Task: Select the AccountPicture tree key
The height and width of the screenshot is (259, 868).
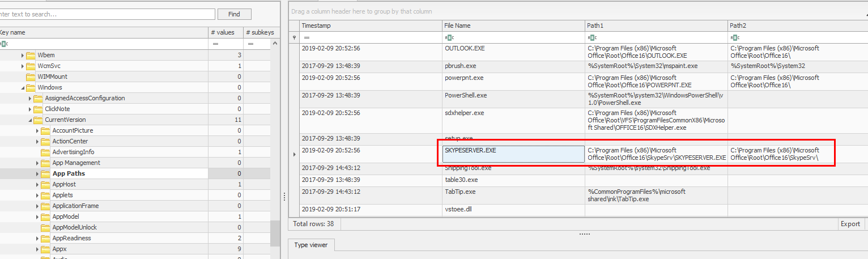Action: [73, 130]
